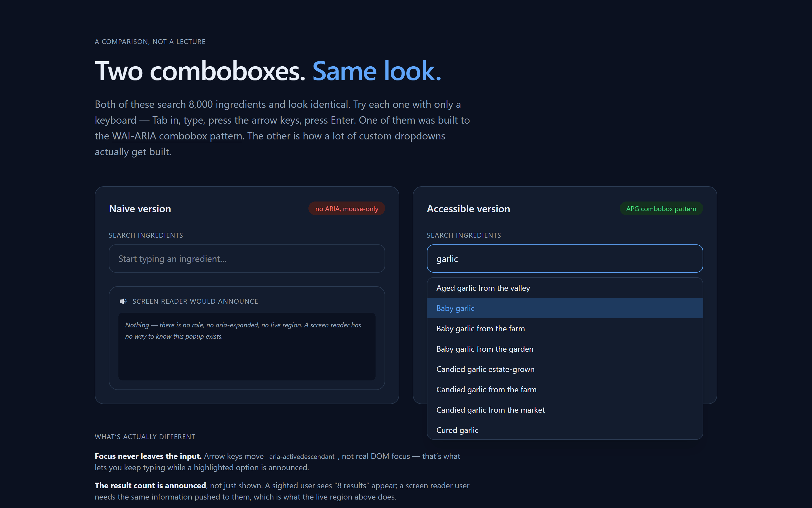
Task: Pick "Candied garlic from the market"
Action: [564, 410]
